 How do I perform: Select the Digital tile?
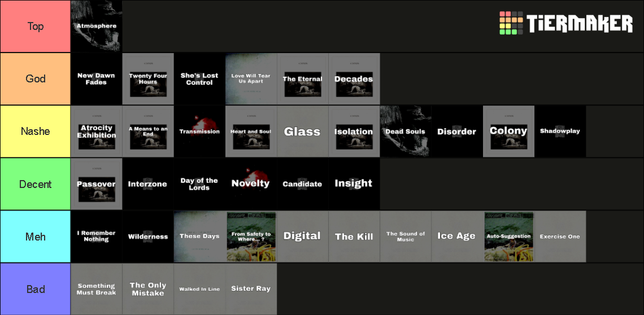click(x=303, y=237)
